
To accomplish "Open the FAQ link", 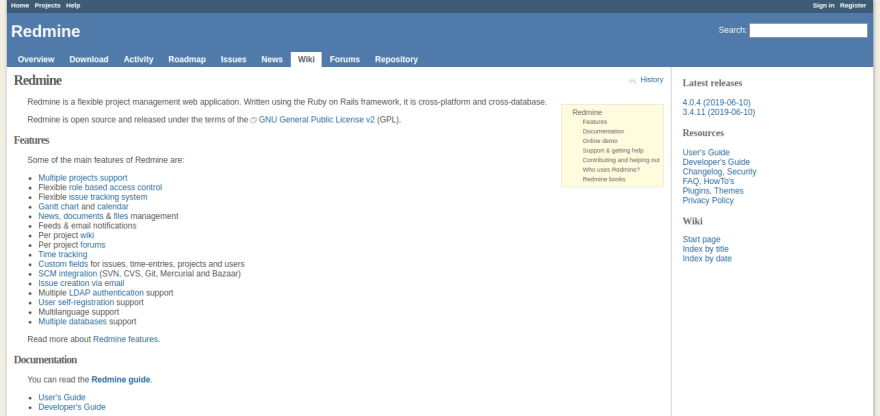I will coord(690,181).
